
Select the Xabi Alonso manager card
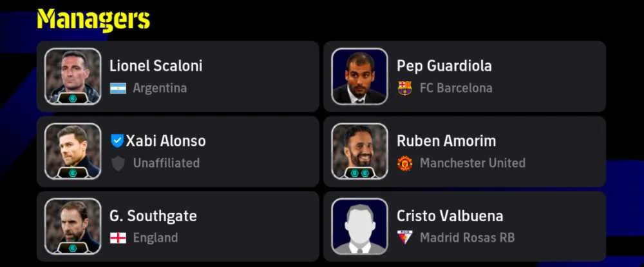(178, 152)
